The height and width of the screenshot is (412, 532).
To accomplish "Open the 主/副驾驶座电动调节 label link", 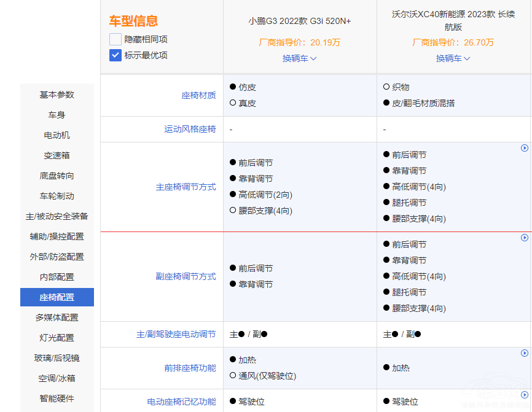I will pos(176,335).
